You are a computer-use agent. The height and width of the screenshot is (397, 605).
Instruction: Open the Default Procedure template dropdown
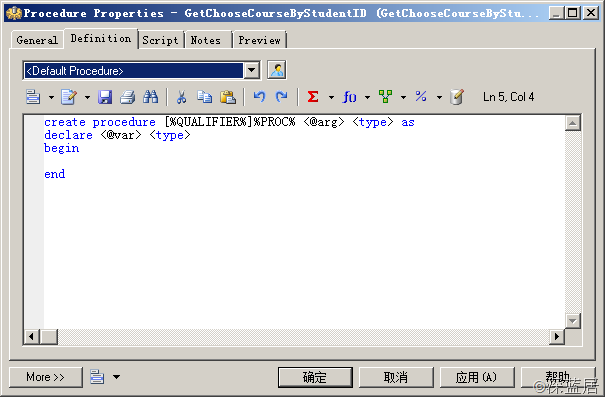[252, 71]
